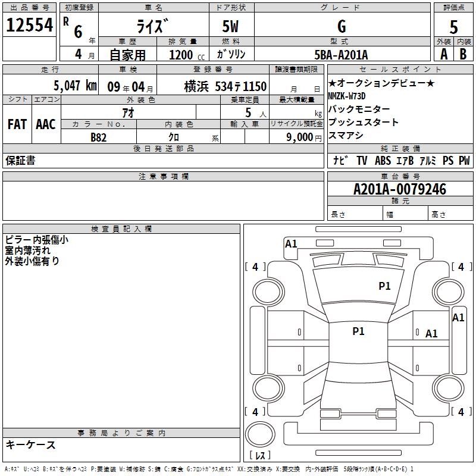Click the P1 mark on the roof
The image size is (476, 476).
[358, 331]
